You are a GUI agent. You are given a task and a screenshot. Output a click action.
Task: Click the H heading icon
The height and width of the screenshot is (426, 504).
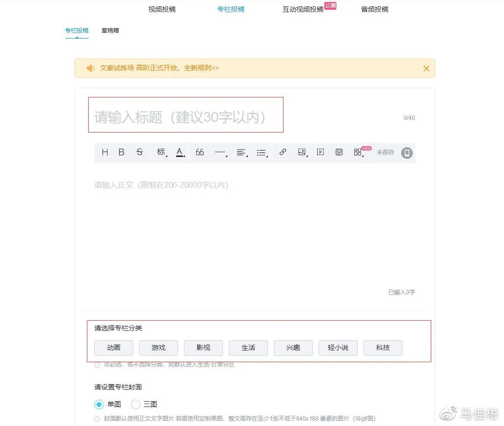(x=105, y=152)
